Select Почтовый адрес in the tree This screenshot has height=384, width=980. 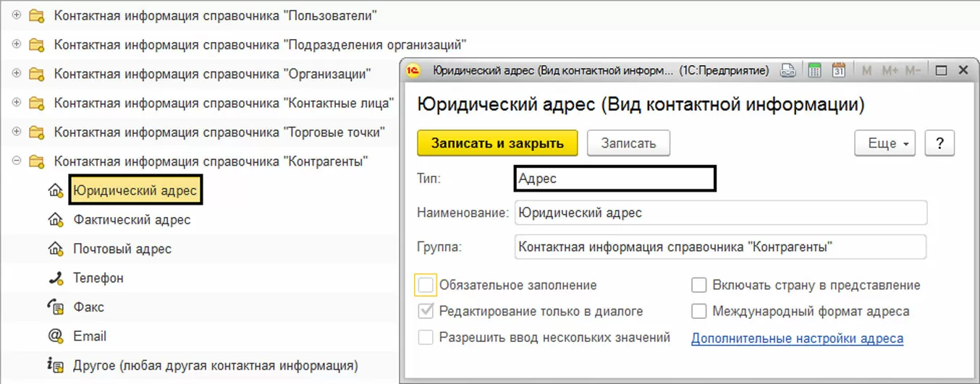coord(122,249)
